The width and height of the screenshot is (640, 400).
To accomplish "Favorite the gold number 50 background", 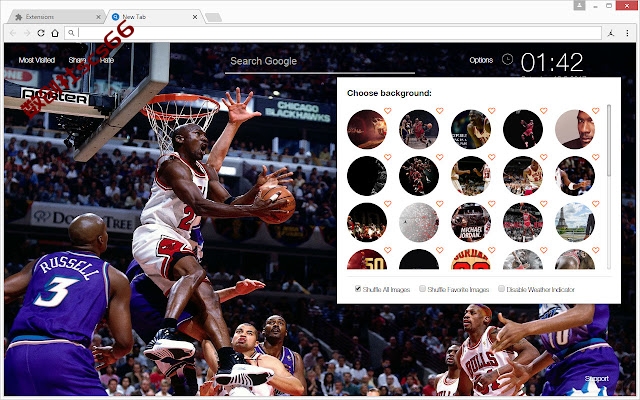I will tap(387, 250).
